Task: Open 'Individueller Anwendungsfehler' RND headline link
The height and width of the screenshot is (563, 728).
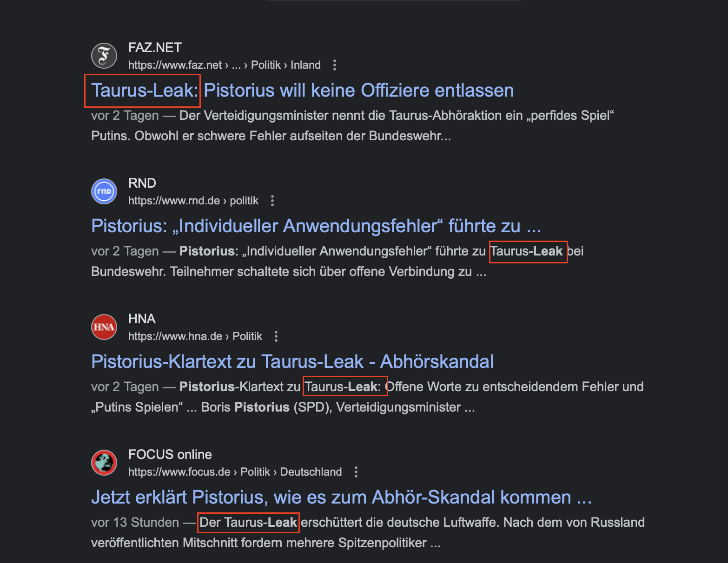Action: [x=316, y=226]
